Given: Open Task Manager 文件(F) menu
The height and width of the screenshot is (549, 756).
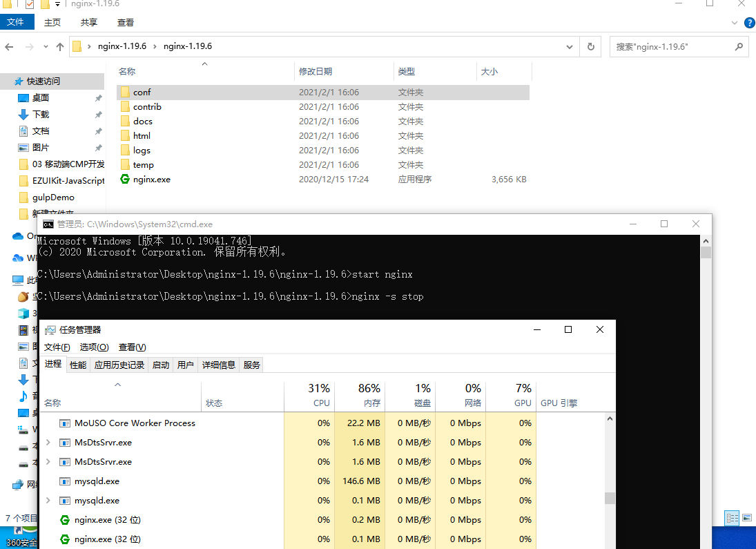Looking at the screenshot, I should pyautogui.click(x=57, y=347).
